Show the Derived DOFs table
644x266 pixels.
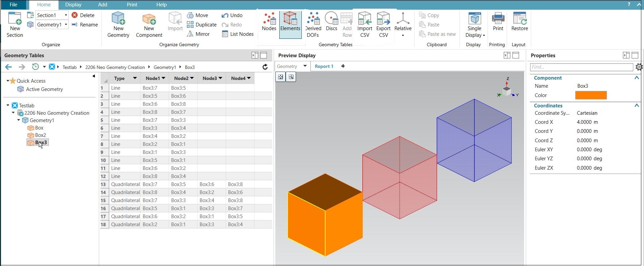[x=313, y=24]
